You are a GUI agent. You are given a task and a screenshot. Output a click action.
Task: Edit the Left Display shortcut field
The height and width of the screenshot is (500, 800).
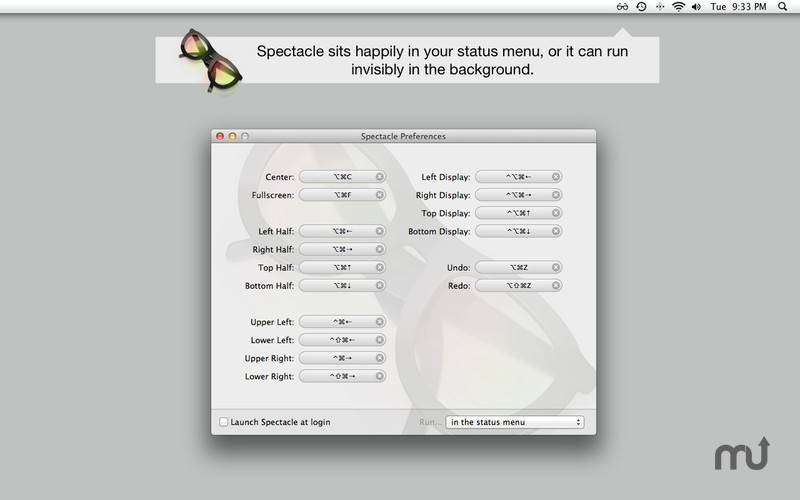[x=518, y=177]
